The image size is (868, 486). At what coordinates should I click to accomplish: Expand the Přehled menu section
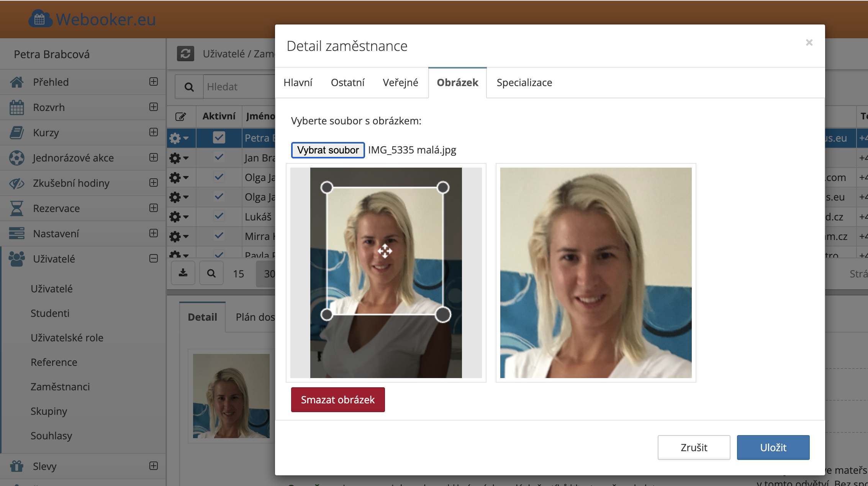[154, 82]
